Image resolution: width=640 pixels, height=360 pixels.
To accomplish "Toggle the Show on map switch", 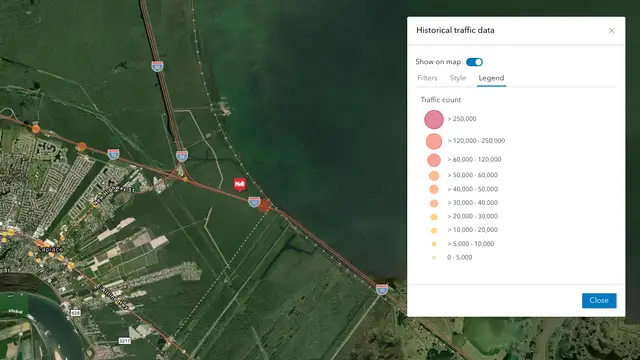I will tap(474, 62).
